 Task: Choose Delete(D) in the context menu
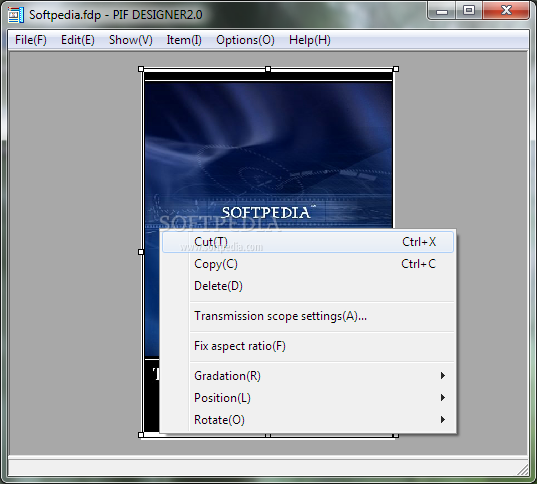click(x=308, y=286)
